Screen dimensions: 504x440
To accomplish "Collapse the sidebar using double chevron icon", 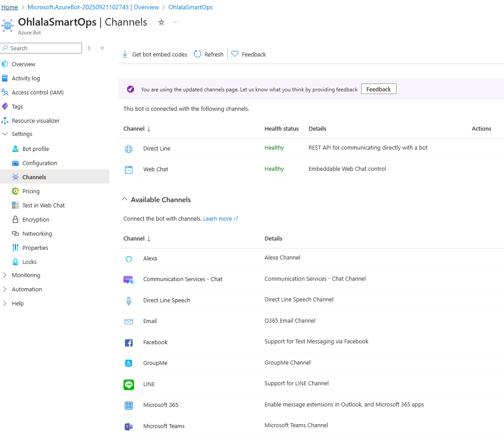I will 102,48.
